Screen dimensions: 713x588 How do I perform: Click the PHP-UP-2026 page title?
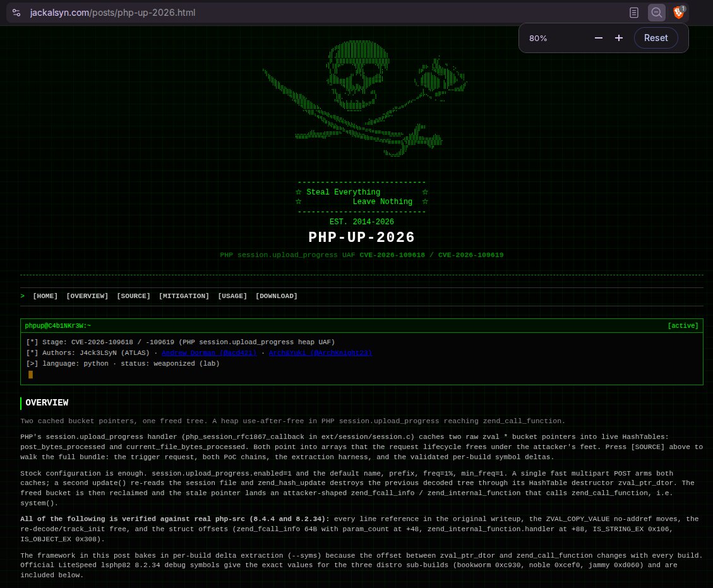(361, 237)
